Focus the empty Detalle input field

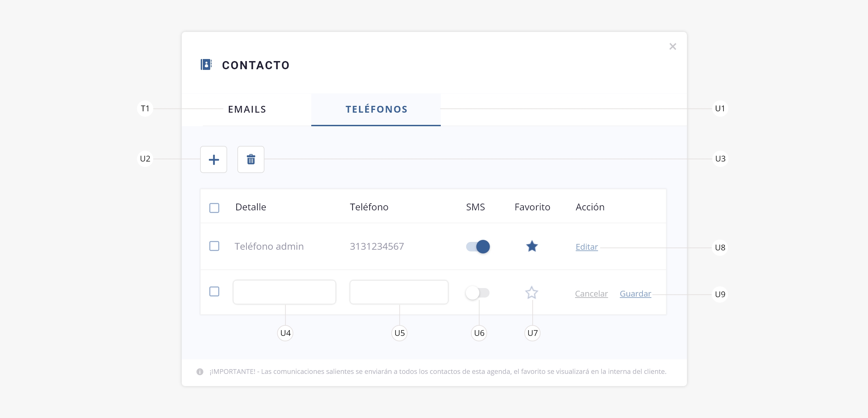pos(284,292)
